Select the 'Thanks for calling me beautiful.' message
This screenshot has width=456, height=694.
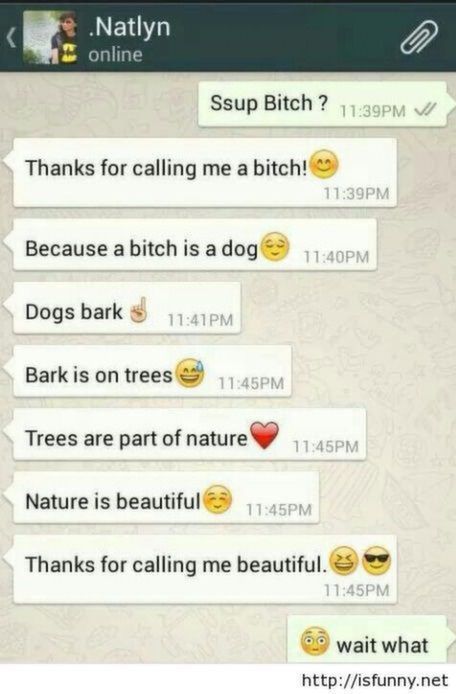pyautogui.click(x=205, y=569)
